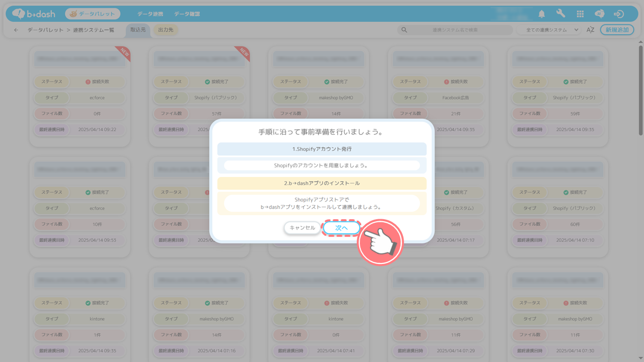Open the notifications bell

click(x=541, y=14)
